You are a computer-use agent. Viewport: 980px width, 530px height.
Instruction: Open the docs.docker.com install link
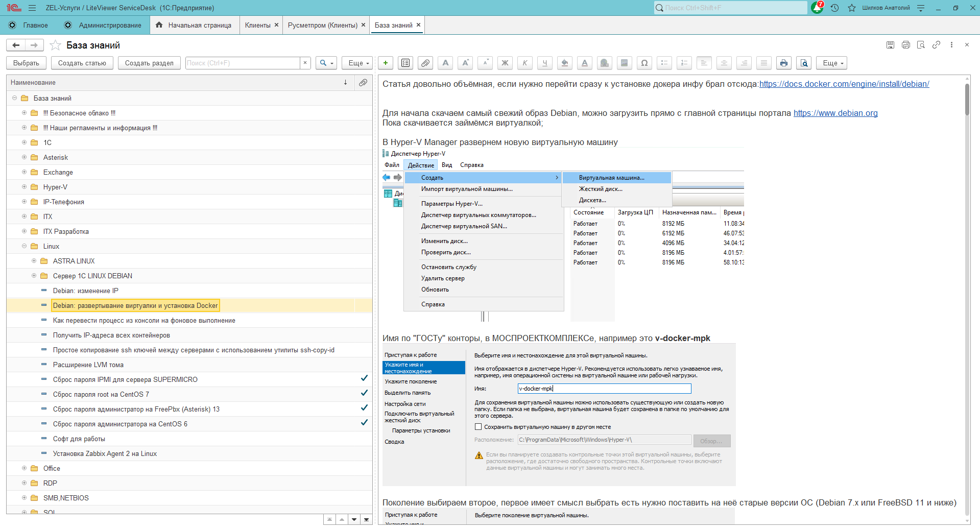[x=844, y=84]
